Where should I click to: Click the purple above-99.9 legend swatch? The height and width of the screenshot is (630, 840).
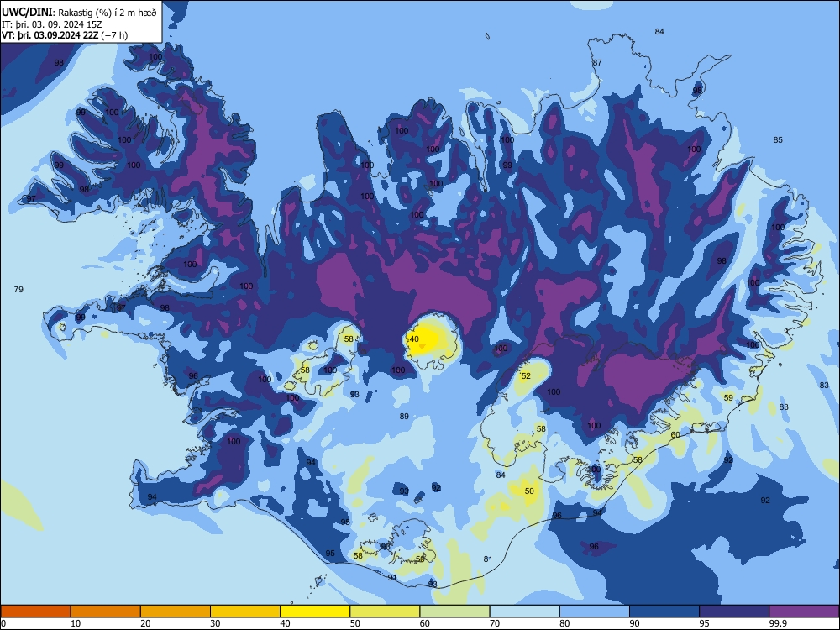coord(804,612)
